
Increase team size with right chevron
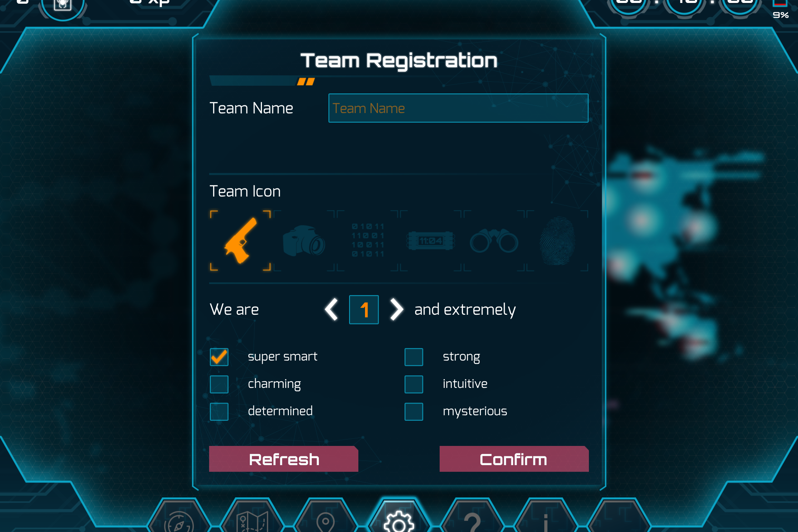[x=396, y=310]
